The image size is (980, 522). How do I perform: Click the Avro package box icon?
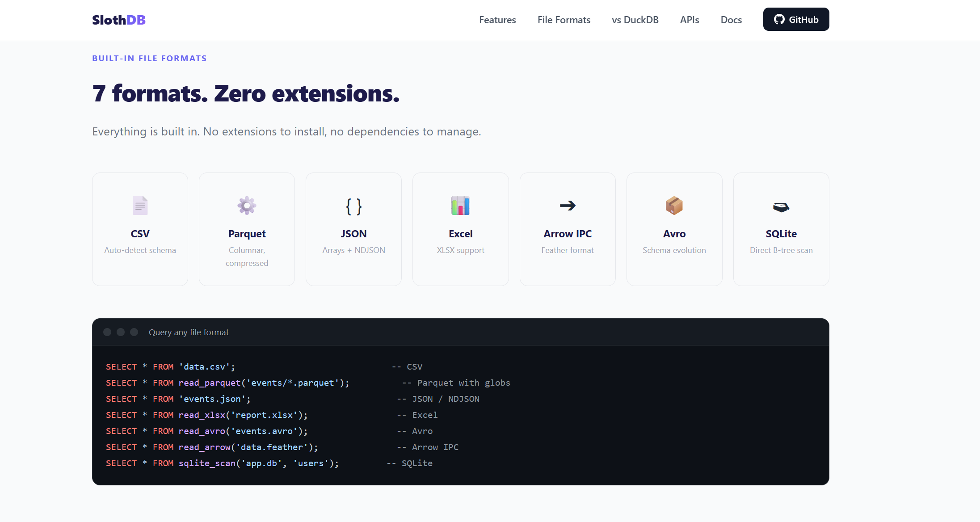tap(674, 206)
